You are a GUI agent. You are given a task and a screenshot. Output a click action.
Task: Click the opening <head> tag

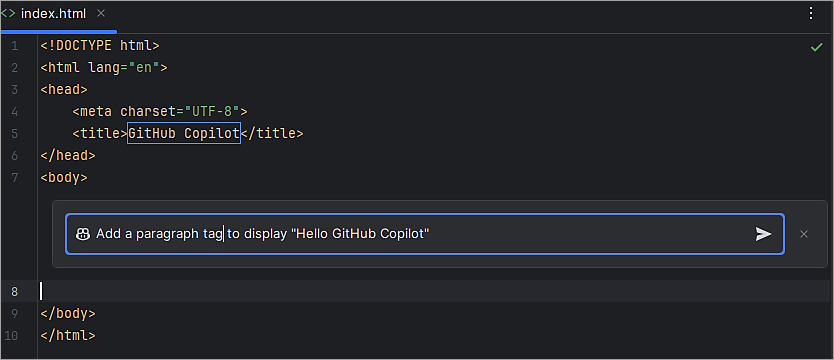[64, 89]
